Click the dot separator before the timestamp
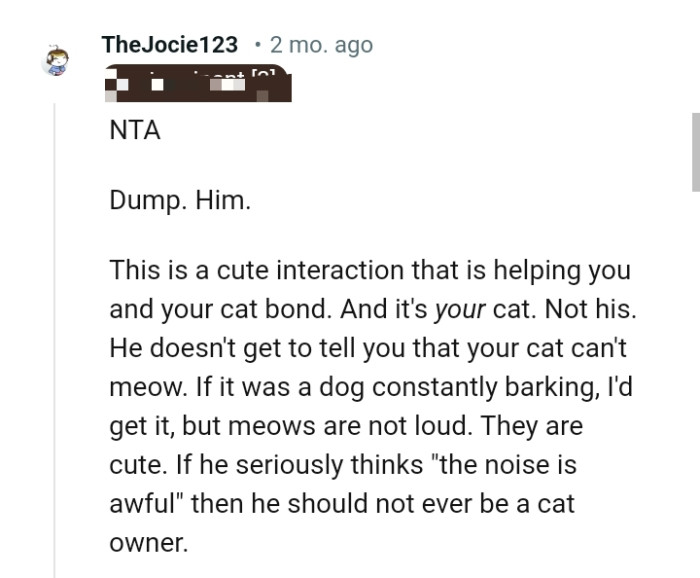Screen dimensions: 700x578 pyautogui.click(x=258, y=45)
